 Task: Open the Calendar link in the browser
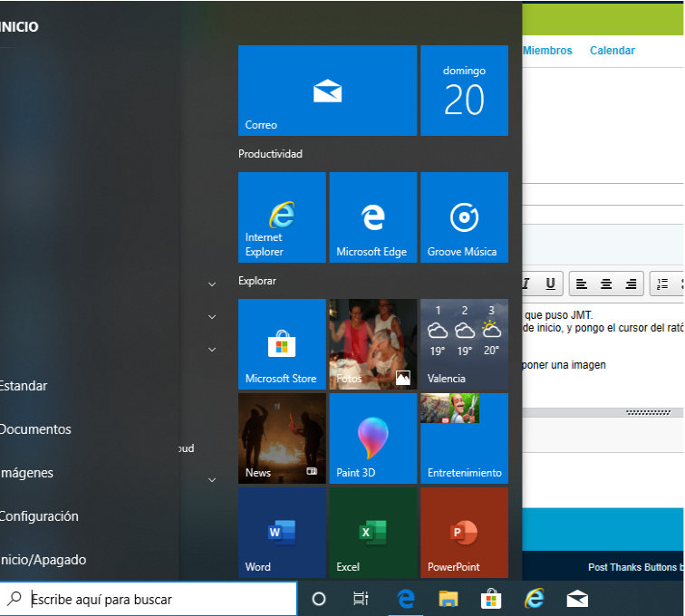click(612, 51)
